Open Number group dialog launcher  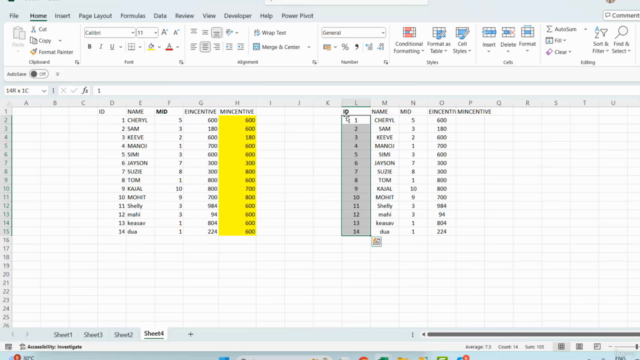click(x=386, y=62)
